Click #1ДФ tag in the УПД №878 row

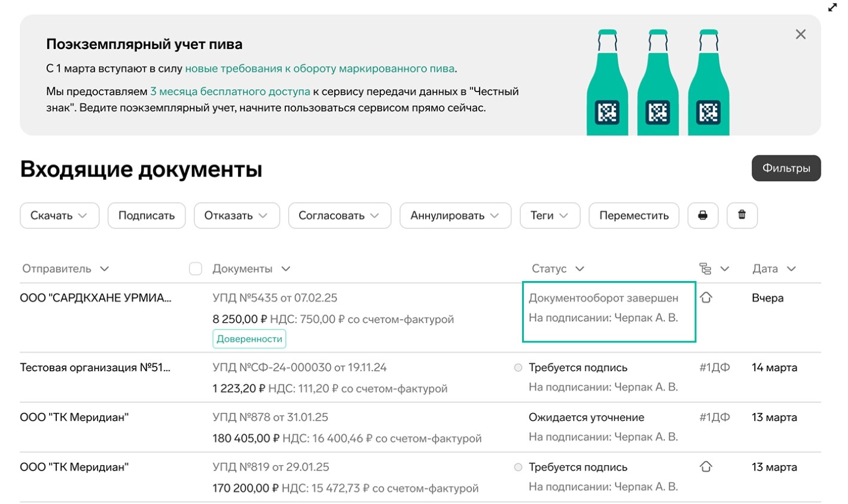715,417
